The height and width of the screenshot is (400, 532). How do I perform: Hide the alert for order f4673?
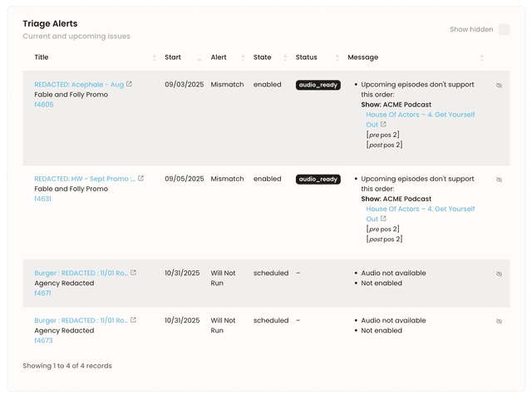tap(499, 321)
